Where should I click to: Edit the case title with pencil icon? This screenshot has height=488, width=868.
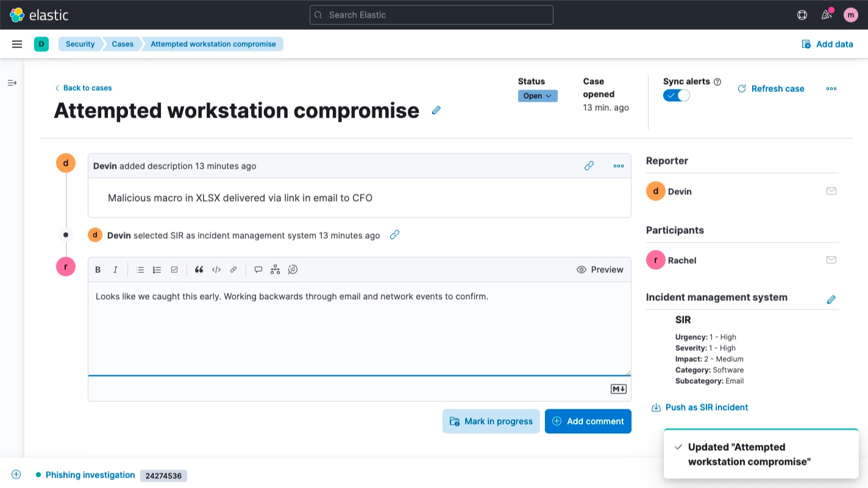pos(436,110)
